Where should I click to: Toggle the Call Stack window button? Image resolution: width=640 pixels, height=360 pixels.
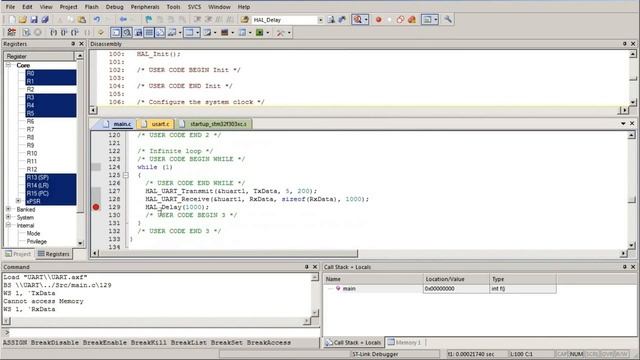click(160, 32)
